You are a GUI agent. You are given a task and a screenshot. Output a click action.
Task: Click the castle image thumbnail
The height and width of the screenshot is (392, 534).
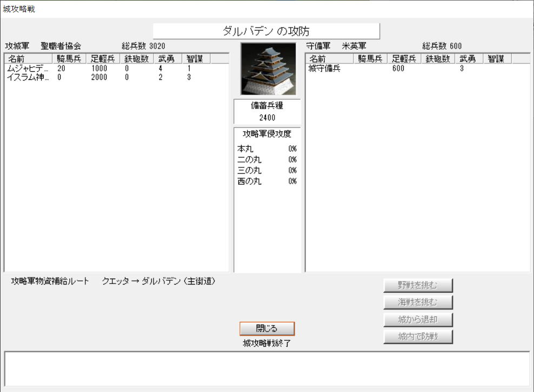coord(268,69)
